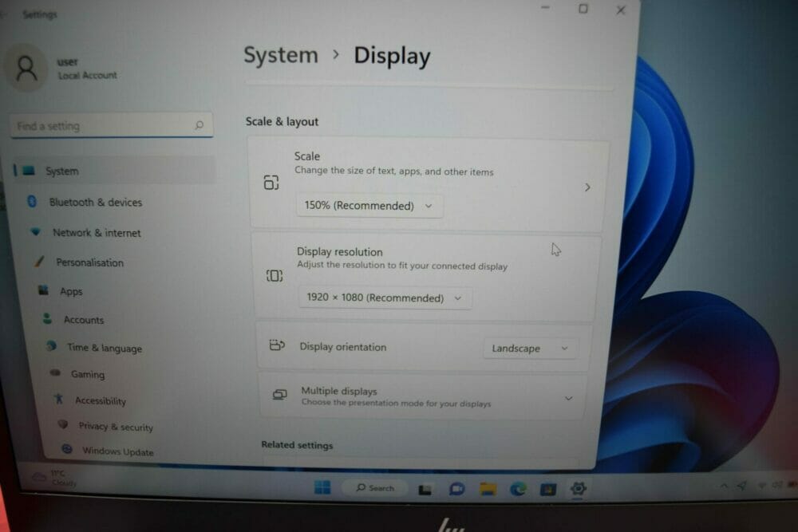
Task: Click the Gaming controller icon
Action: click(x=55, y=372)
